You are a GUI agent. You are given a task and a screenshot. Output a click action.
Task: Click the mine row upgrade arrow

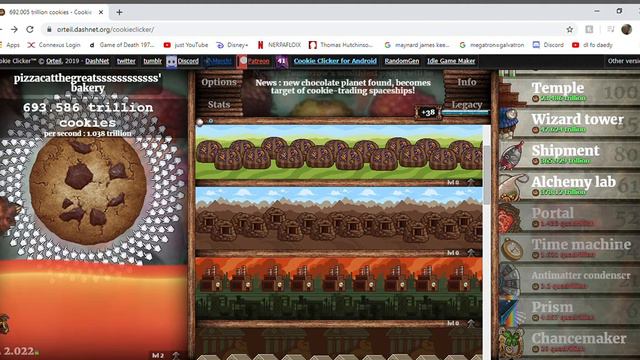pyautogui.click(x=471, y=253)
